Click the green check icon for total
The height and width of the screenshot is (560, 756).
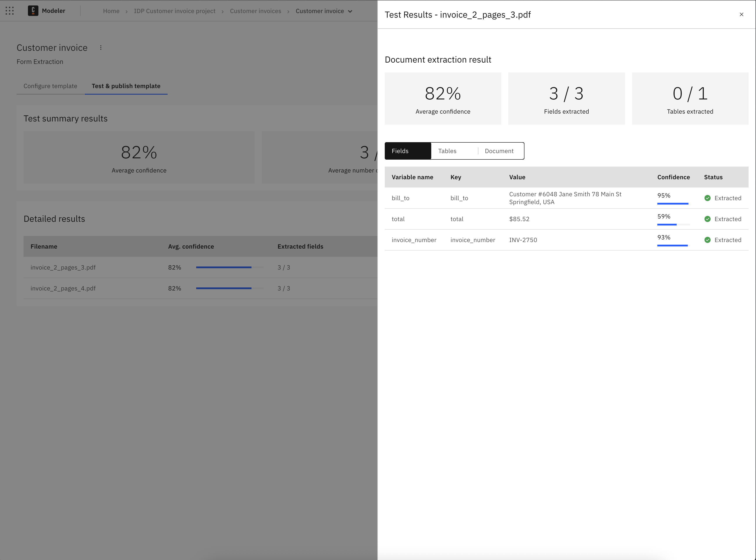[708, 219]
